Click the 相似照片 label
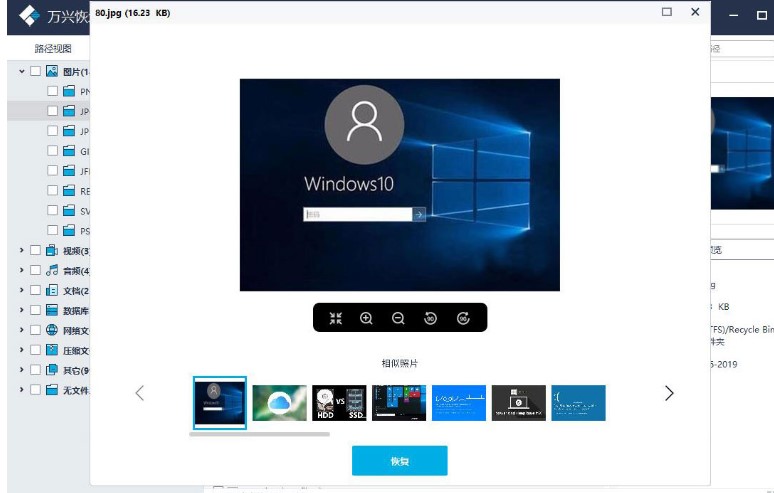This screenshot has width=774, height=493. coord(399,363)
